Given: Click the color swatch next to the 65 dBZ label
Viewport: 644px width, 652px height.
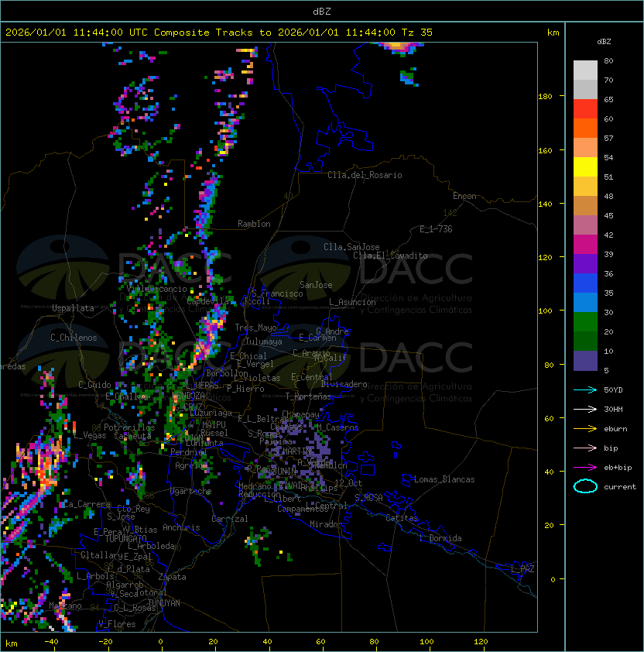Looking at the screenshot, I should coord(585,109).
